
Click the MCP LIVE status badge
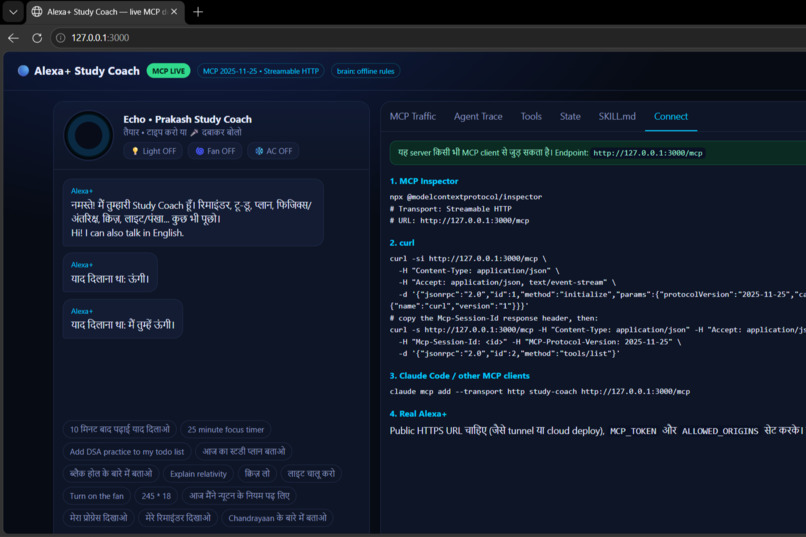(169, 71)
